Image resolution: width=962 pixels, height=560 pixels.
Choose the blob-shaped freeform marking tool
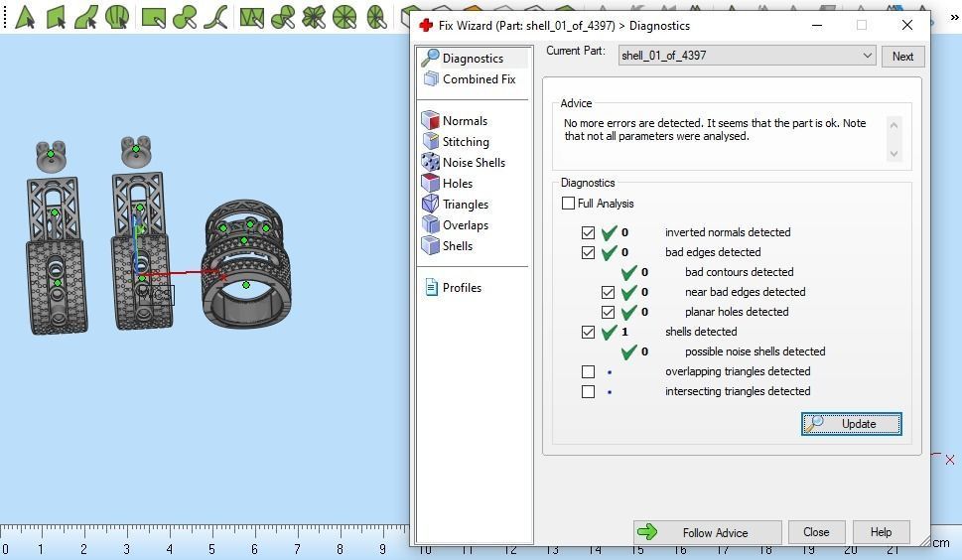click(x=185, y=17)
